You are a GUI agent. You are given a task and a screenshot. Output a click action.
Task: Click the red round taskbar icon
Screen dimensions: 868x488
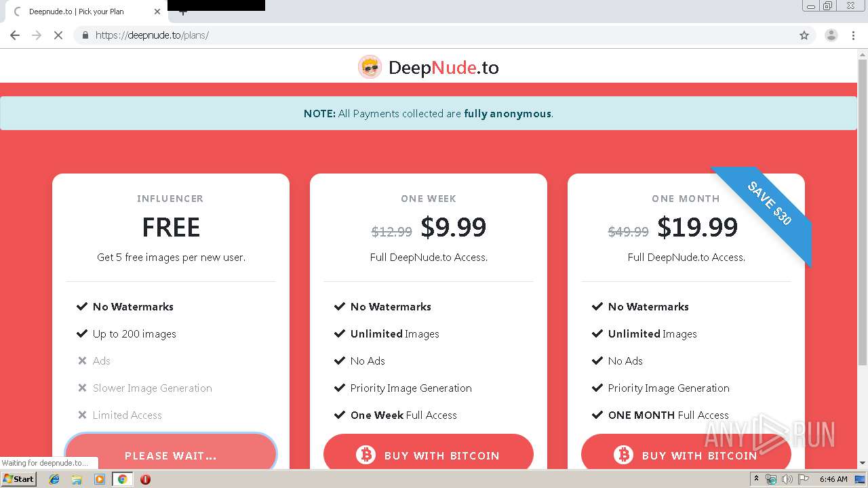tap(145, 479)
